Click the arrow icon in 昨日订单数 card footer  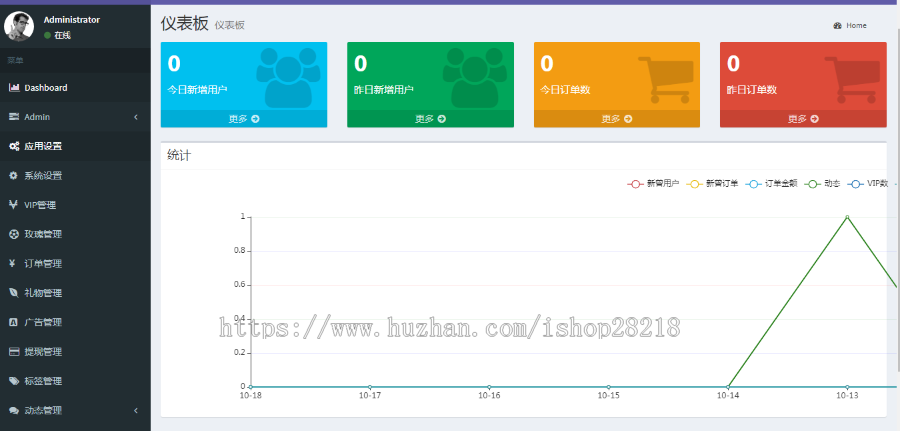(814, 119)
